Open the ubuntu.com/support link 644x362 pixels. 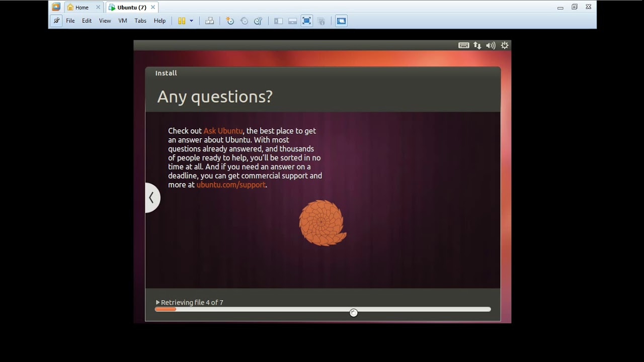tap(231, 185)
